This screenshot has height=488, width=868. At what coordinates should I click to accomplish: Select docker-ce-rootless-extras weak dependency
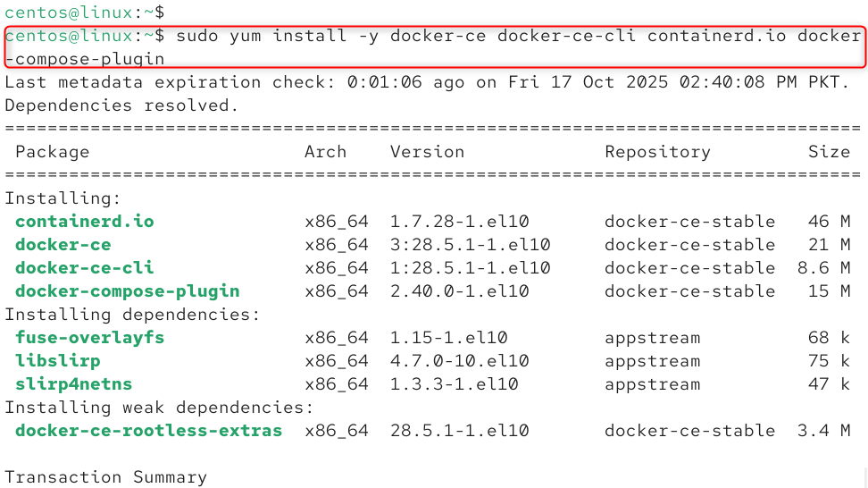148,431
